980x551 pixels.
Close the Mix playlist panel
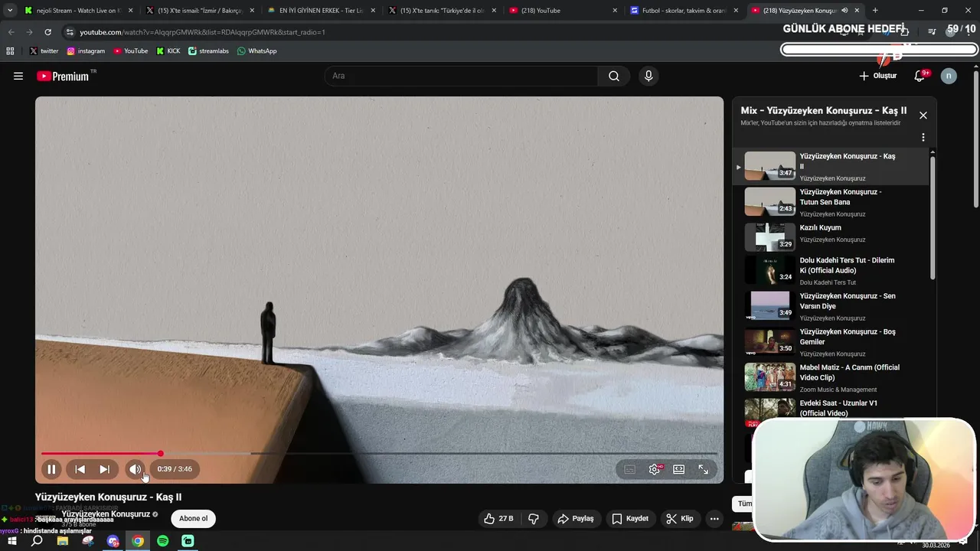923,116
